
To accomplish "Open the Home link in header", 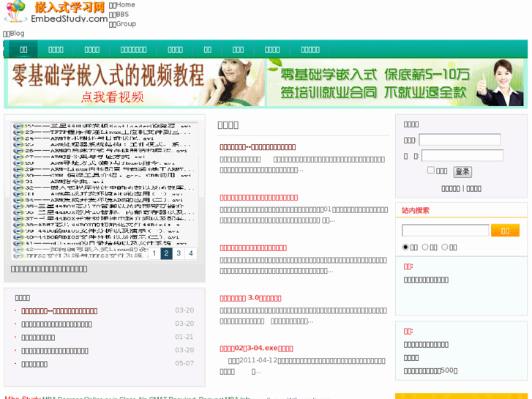I will click(122, 4).
